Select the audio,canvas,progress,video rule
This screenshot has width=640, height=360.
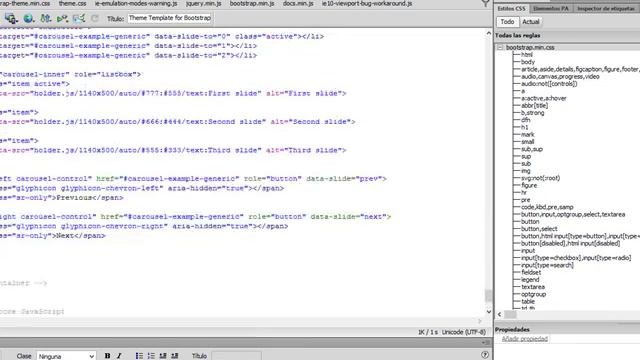tap(560, 76)
